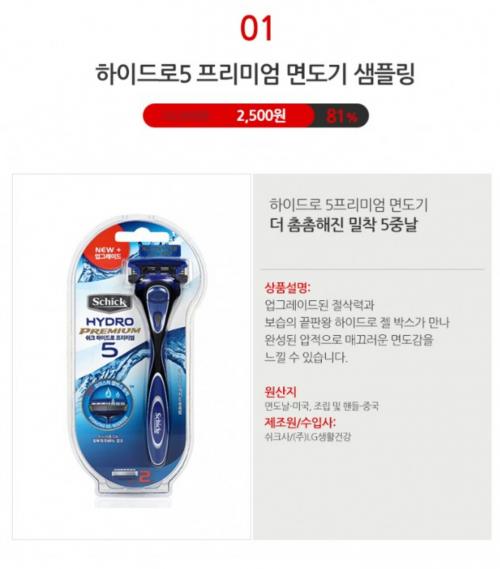Click the 더 촉촉해진 밀착 5중날 headline
This screenshot has height=569, width=500.
coord(344,224)
